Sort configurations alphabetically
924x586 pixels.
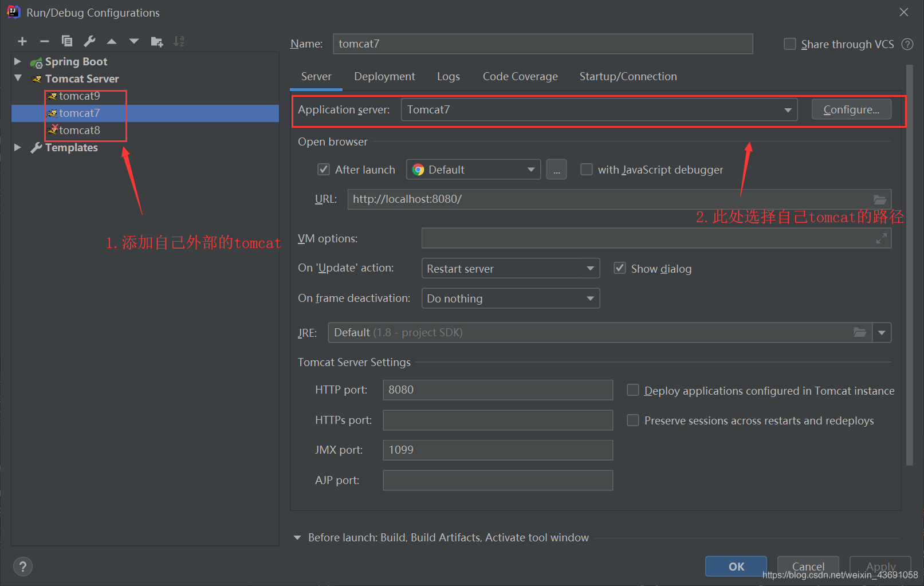point(179,41)
